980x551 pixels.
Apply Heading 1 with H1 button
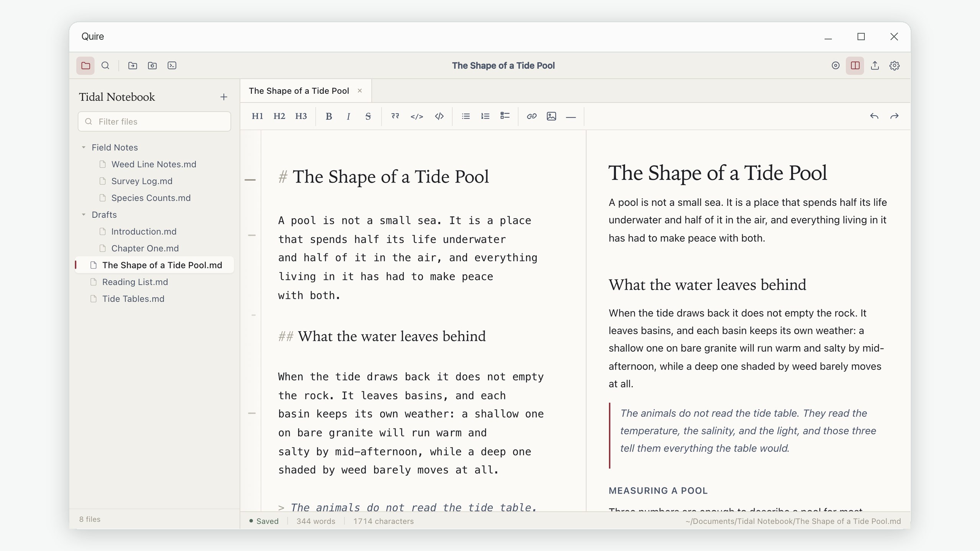point(257,116)
